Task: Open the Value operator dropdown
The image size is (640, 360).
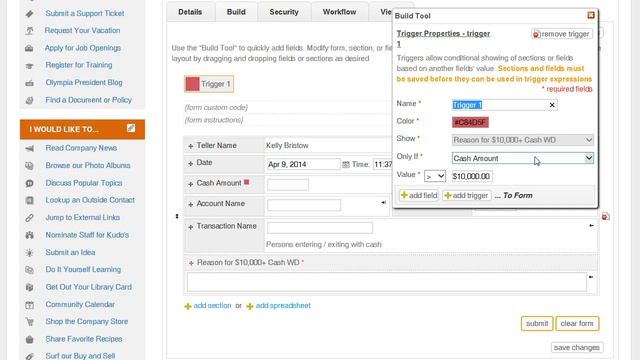Action: pyautogui.click(x=435, y=176)
